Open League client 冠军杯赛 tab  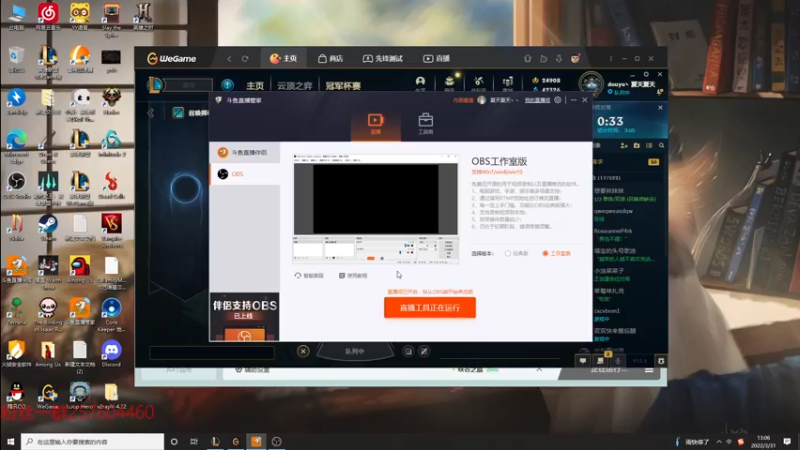tap(343, 85)
